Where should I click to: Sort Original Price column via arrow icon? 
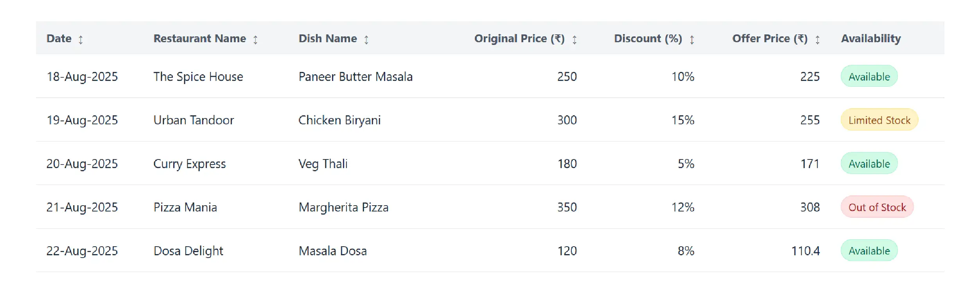click(x=574, y=39)
